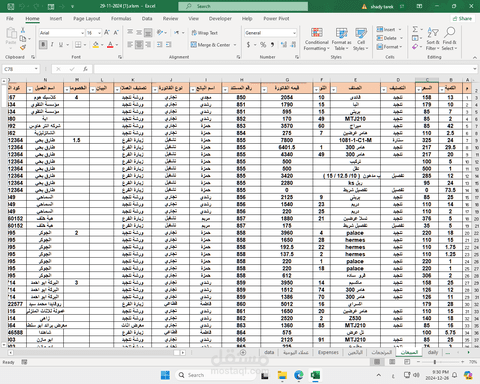Select the Expenses sheet tab
The image size is (480, 384).
pyautogui.click(x=328, y=352)
